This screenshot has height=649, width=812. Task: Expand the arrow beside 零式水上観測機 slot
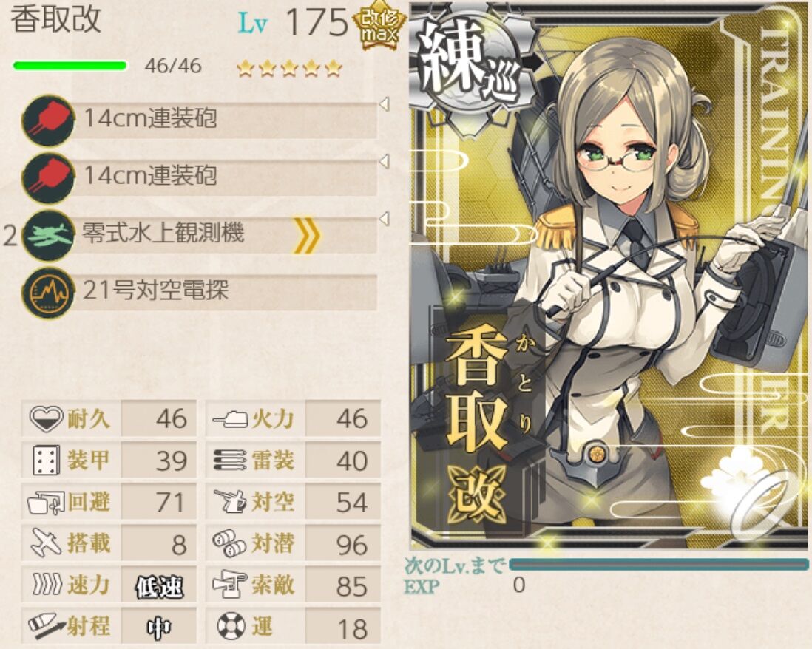(384, 219)
